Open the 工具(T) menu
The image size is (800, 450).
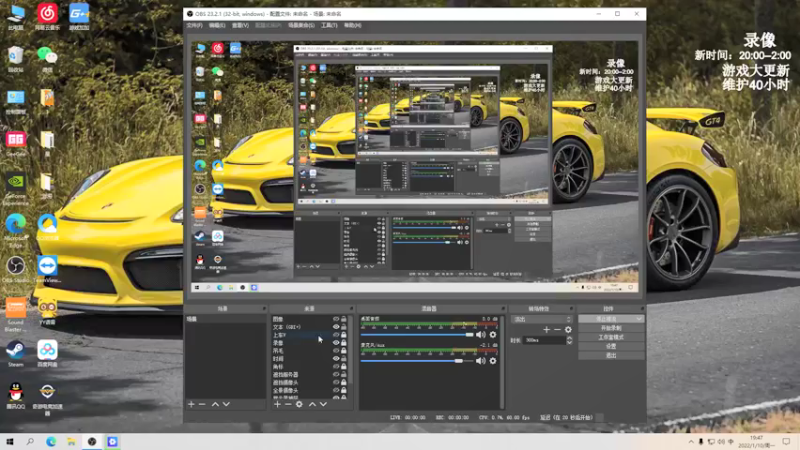pyautogui.click(x=329, y=25)
